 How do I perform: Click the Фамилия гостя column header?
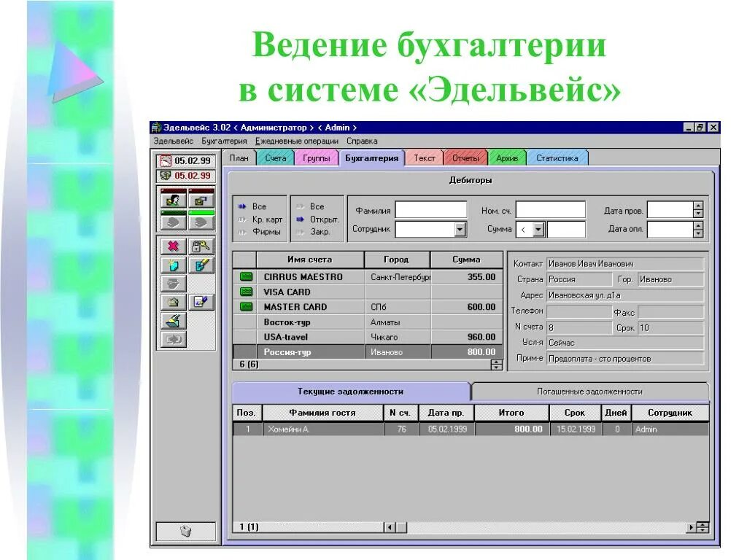click(x=322, y=413)
